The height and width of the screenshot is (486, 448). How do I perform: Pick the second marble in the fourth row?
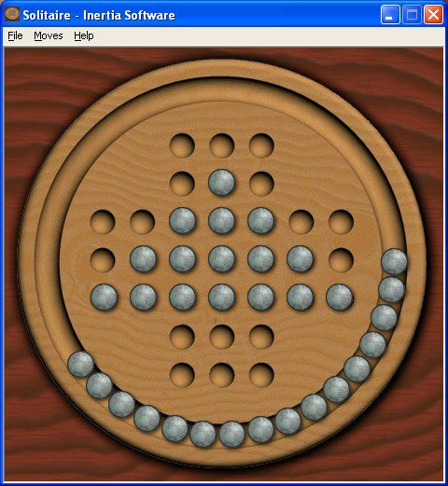tap(182, 259)
